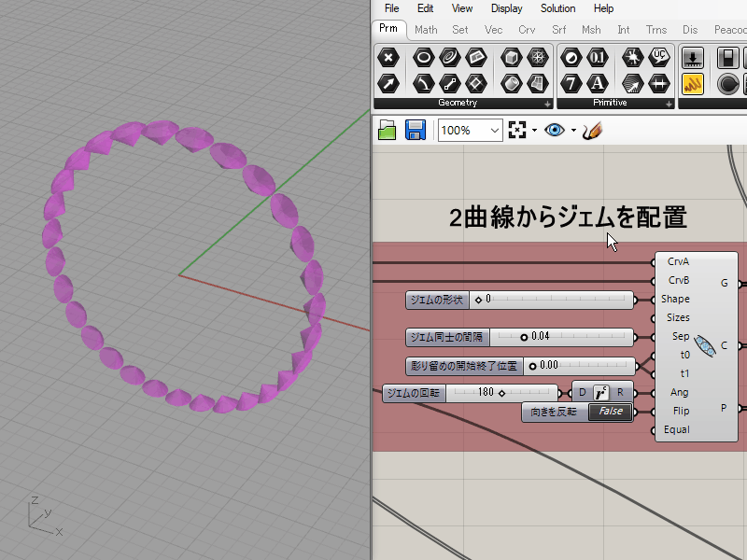Select the Circle geometry parameter icon
The image size is (747, 560).
[x=423, y=58]
